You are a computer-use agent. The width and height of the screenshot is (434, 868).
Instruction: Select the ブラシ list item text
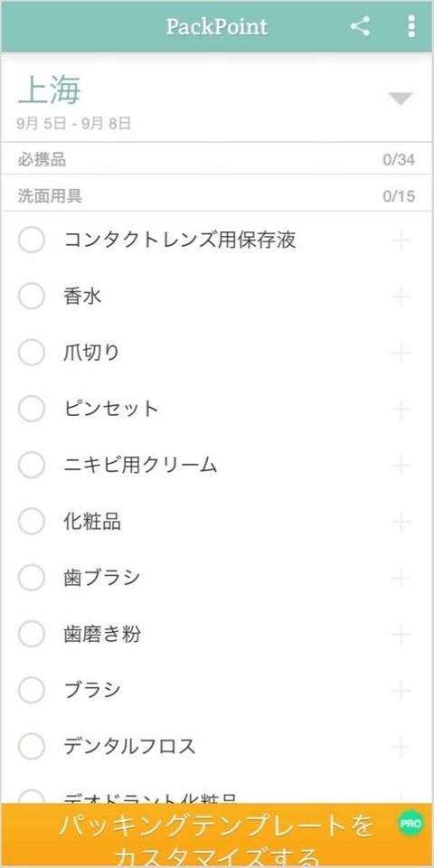(x=92, y=690)
